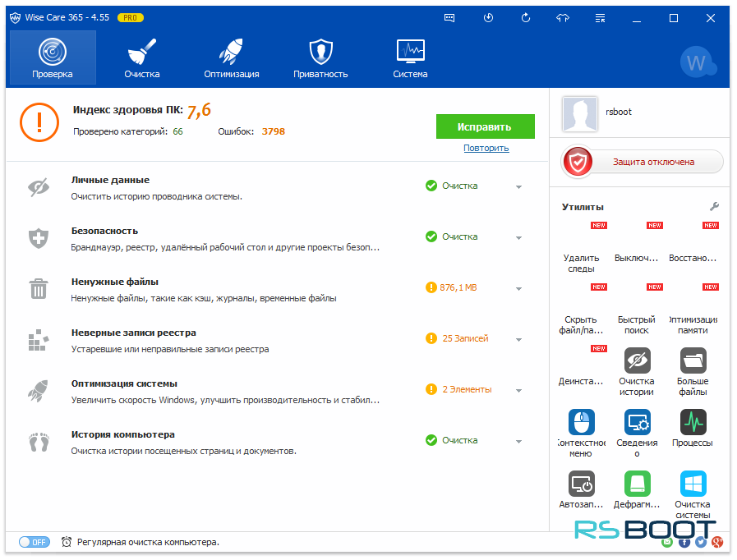Expand the Оптимизация системы row arrow
This screenshot has width=737, height=560.
[519, 391]
